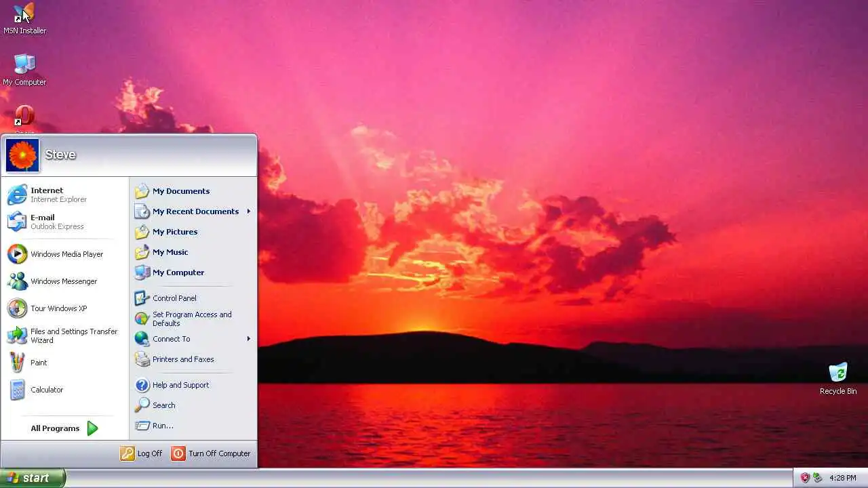Click the Paint label

pos(39,363)
